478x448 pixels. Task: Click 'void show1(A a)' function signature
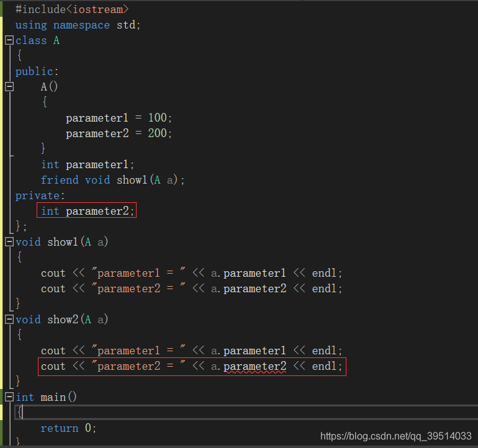(62, 242)
